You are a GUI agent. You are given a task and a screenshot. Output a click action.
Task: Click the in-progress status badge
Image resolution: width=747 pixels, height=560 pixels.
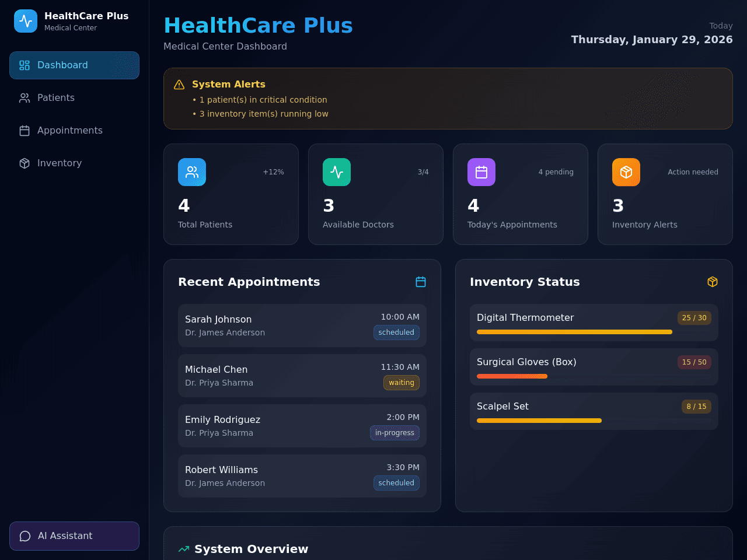pos(395,433)
